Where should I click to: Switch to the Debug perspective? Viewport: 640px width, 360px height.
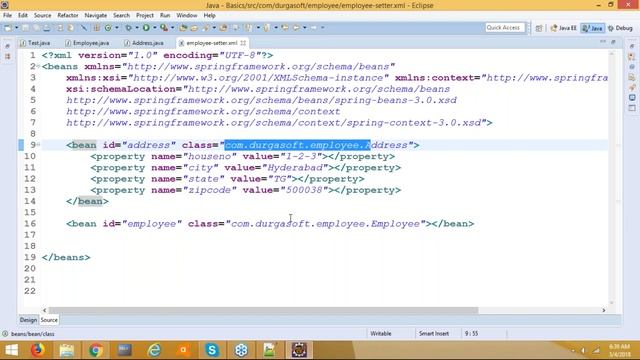tap(620, 28)
